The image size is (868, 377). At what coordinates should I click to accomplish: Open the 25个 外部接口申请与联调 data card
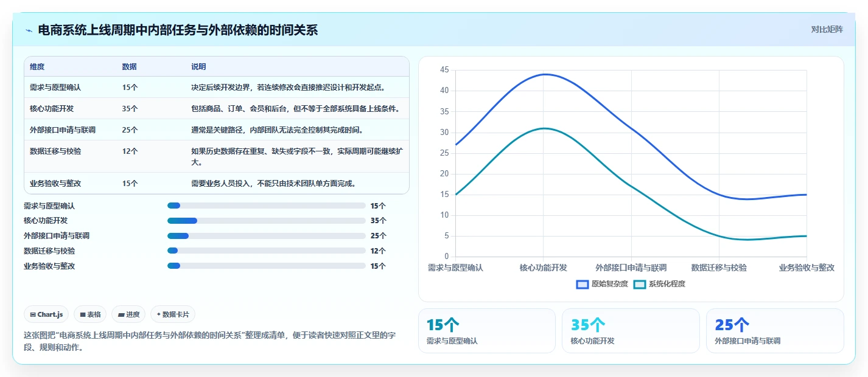(775, 330)
